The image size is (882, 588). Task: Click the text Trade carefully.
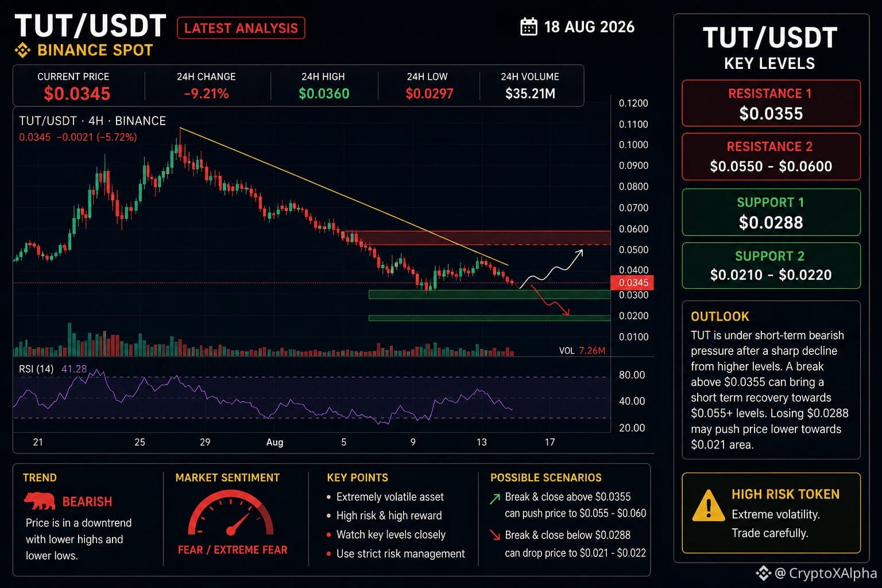(769, 533)
